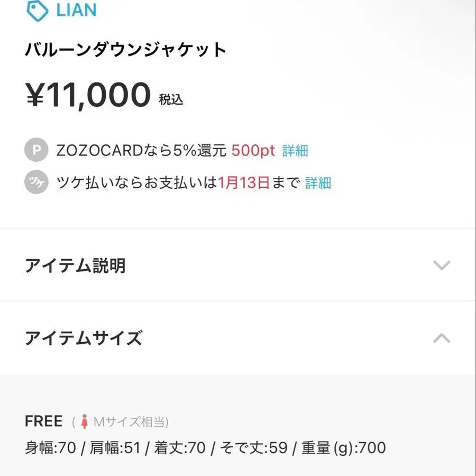Click the ¥11,000 price display

tap(87, 94)
